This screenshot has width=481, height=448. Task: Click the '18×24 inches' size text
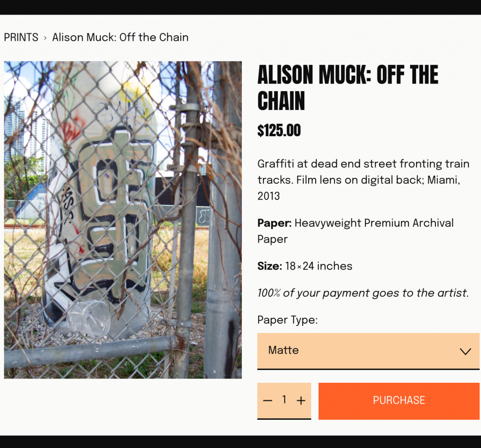[x=318, y=266]
